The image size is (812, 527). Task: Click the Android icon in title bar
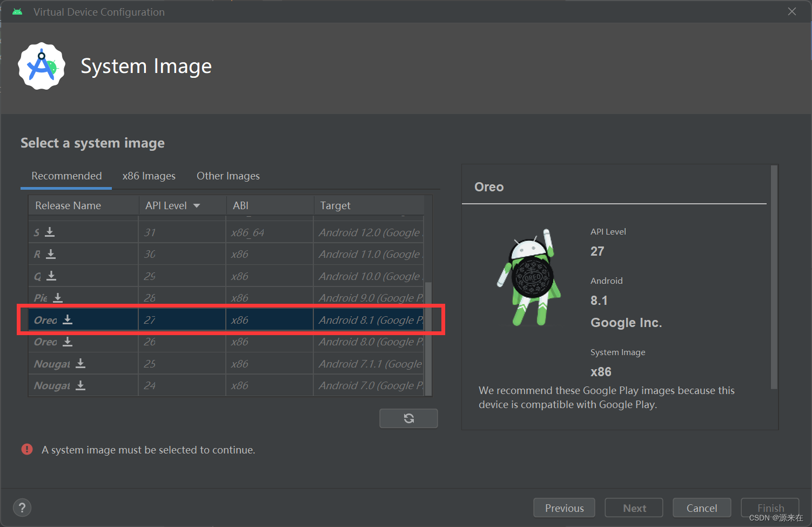click(17, 11)
